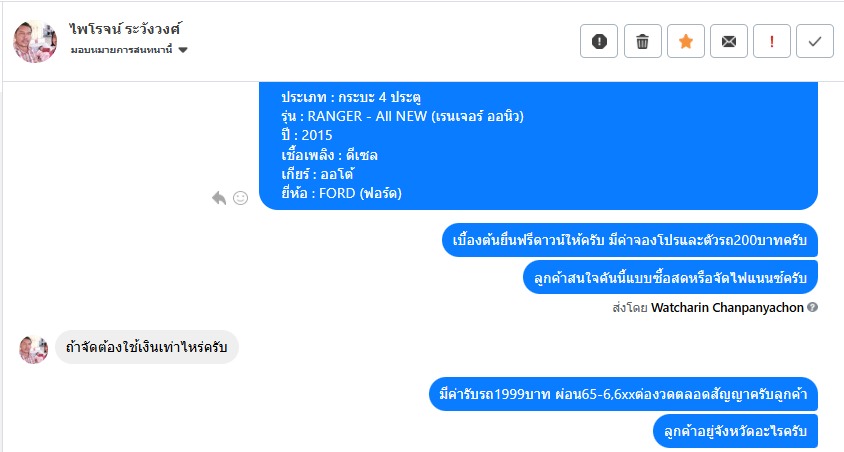The height and width of the screenshot is (452, 844).
Task: Click customer avatar beside incoming message
Action: pyautogui.click(x=33, y=348)
